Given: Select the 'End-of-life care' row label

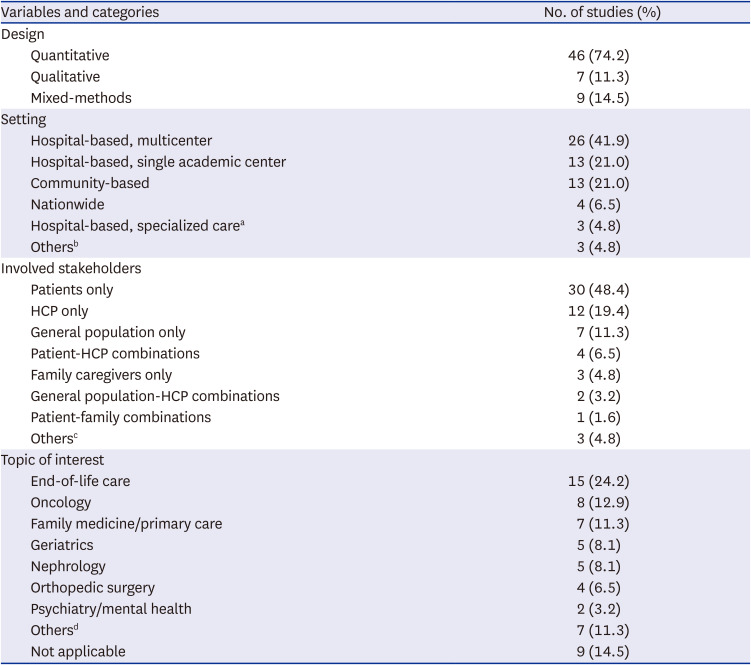Looking at the screenshot, I should 80,481.
